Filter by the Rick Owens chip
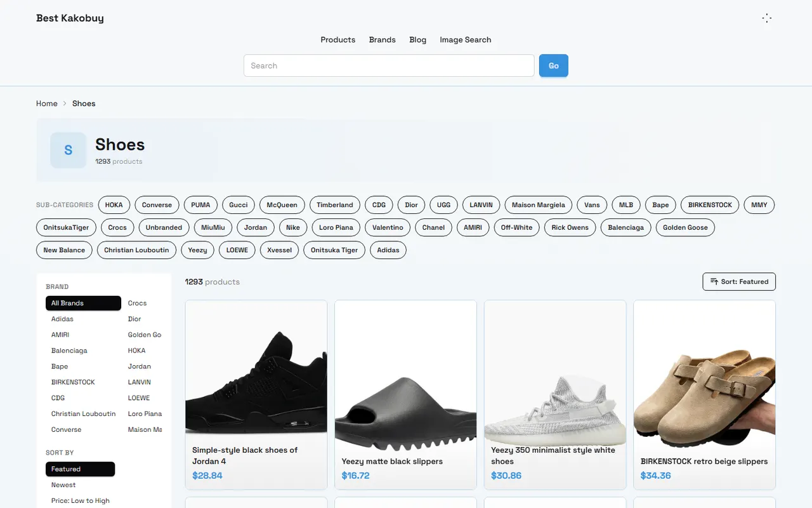 [570, 227]
